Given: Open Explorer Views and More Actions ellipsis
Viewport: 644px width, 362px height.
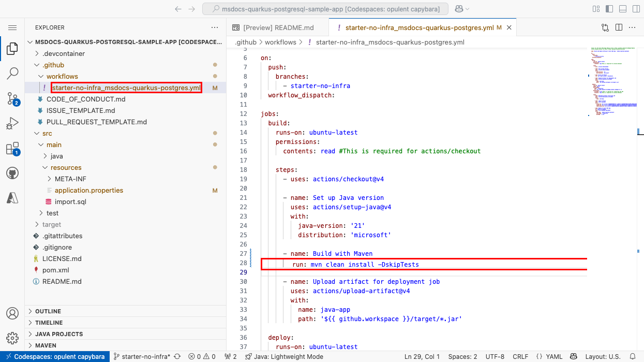Looking at the screenshot, I should pyautogui.click(x=215, y=27).
